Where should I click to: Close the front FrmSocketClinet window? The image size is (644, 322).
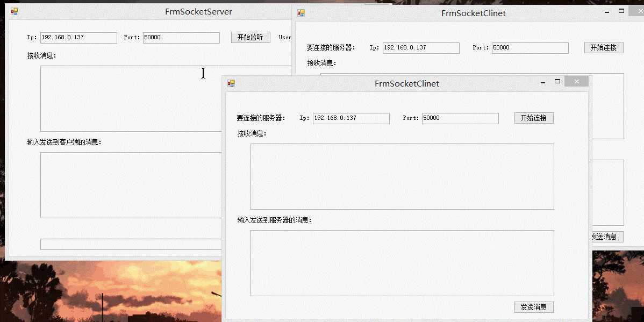tap(577, 81)
